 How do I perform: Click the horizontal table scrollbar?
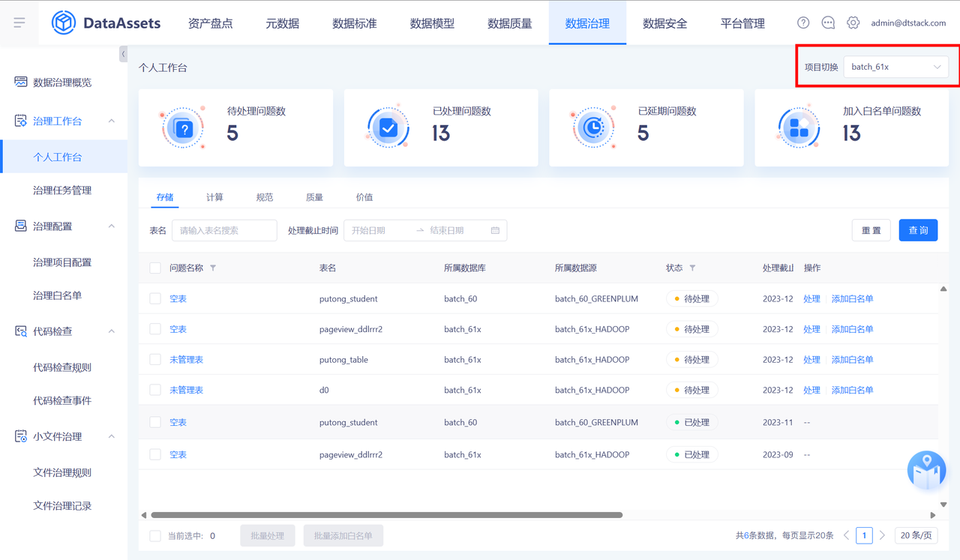click(386, 515)
